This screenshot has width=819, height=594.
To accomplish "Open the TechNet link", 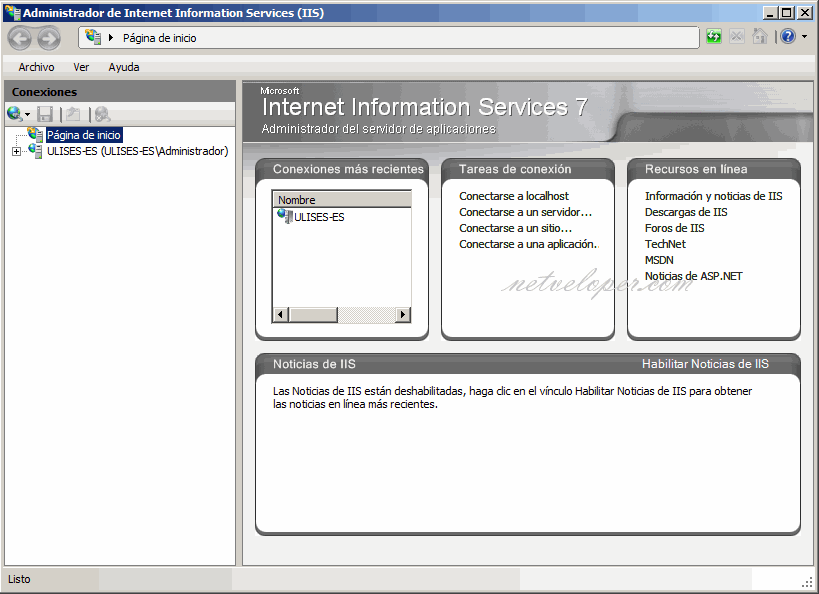I will pos(665,244).
